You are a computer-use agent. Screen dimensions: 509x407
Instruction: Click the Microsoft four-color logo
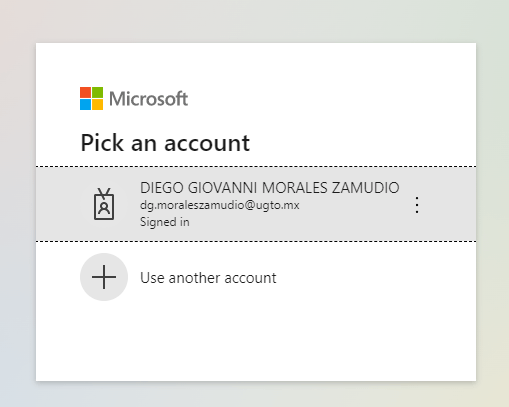pos(91,99)
